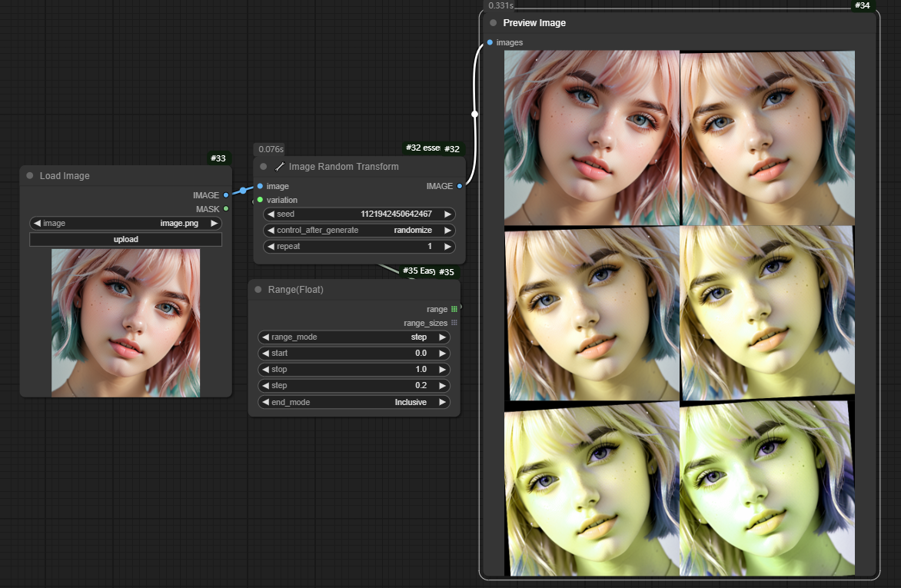Image resolution: width=901 pixels, height=588 pixels.
Task: Collapse the Image Random Transform node dot
Action: point(264,167)
